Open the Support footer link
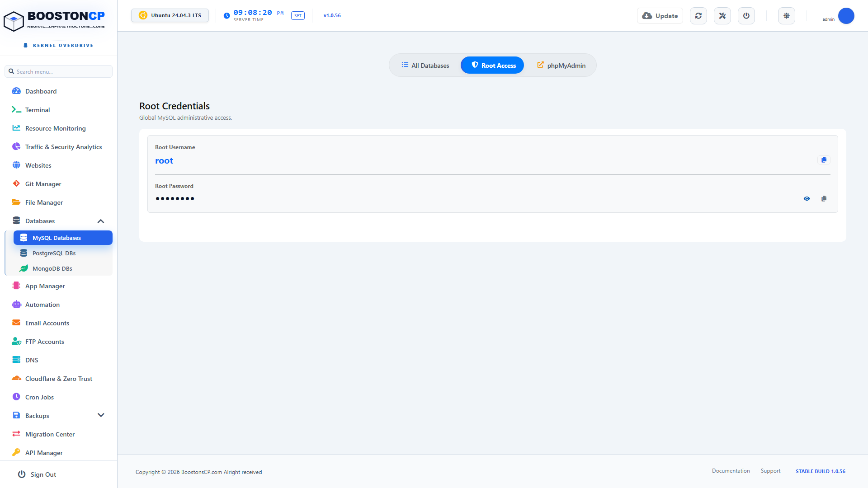Viewport: 868px width, 488px height. [x=770, y=471]
